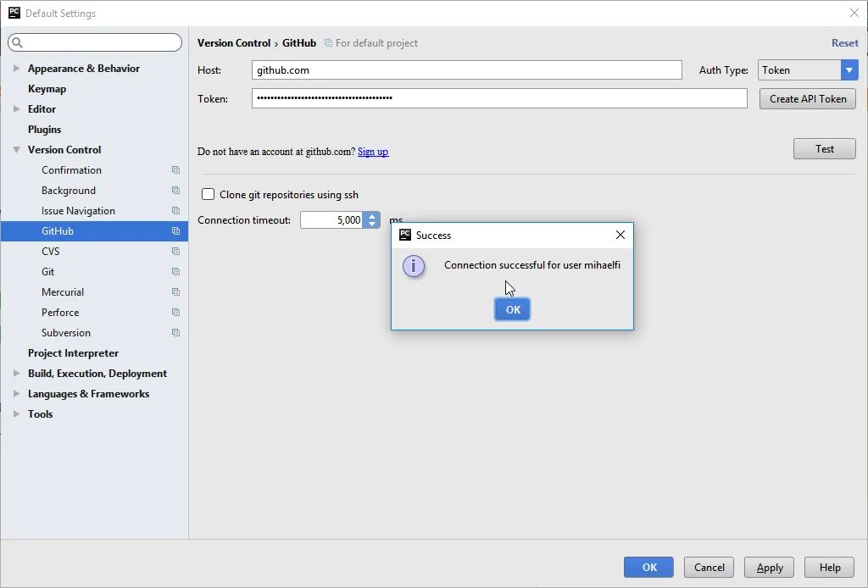Decrease connection timeout with down arrow
Screen dimensions: 868x588
pos(373,224)
